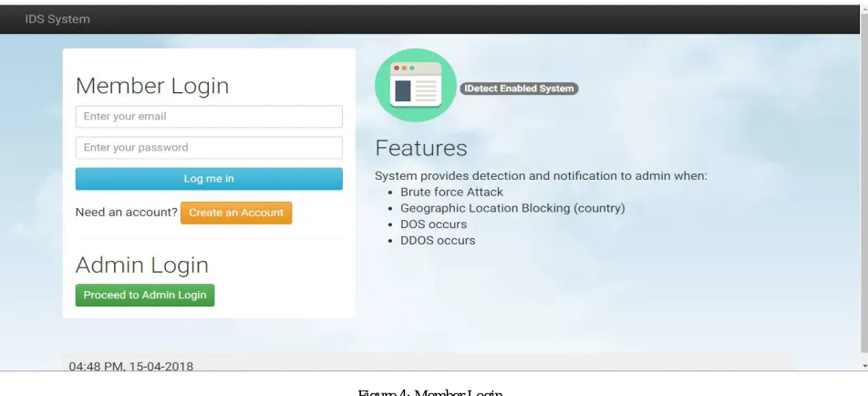The width and height of the screenshot is (868, 396).
Task: Focus the Enter your password field
Action: coord(209,147)
